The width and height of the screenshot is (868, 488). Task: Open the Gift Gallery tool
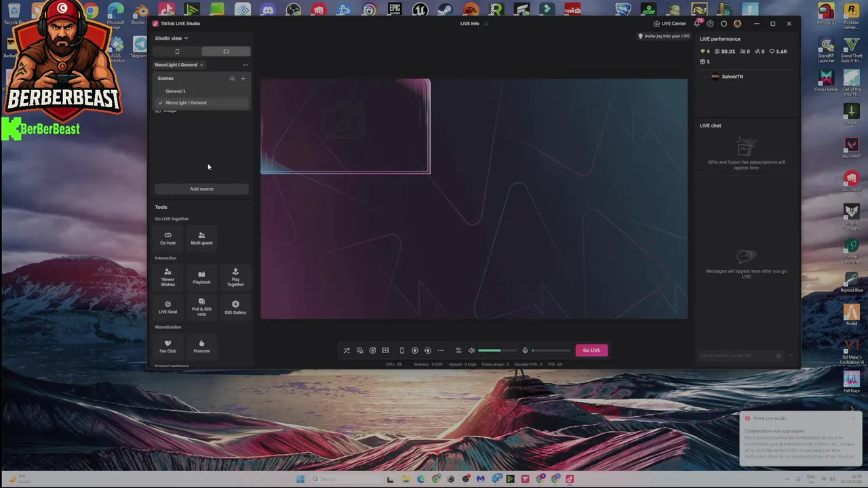click(x=235, y=307)
